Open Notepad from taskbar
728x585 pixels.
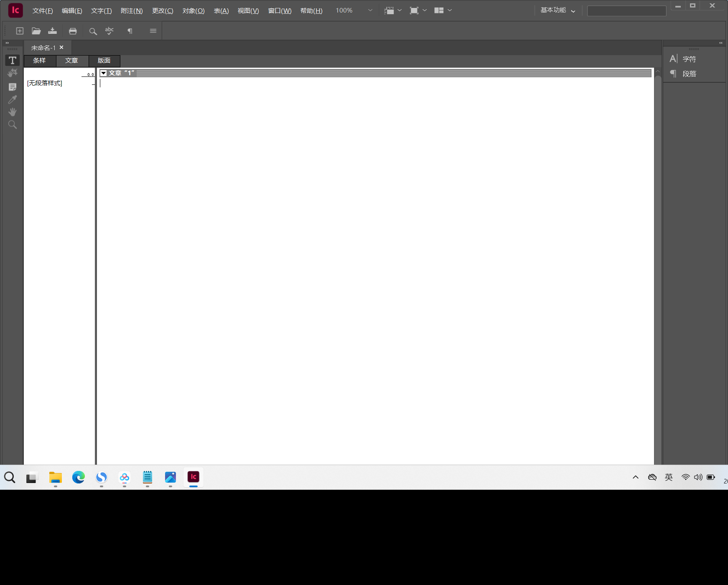tap(148, 477)
